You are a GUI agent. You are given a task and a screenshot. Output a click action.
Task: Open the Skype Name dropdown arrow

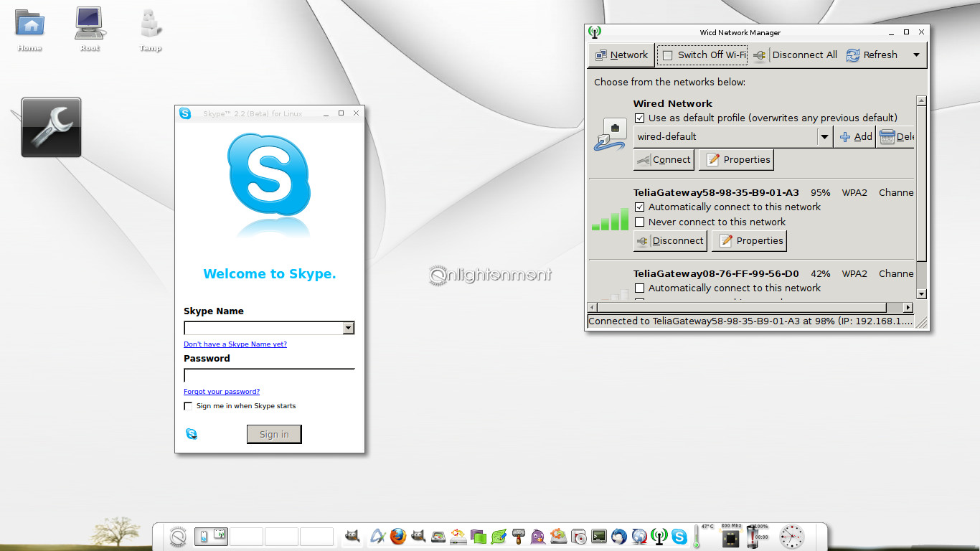(348, 328)
